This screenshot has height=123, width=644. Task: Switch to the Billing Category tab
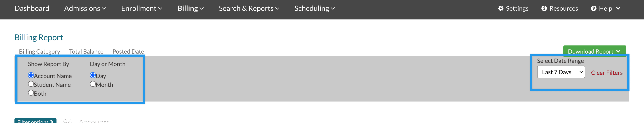(40, 52)
